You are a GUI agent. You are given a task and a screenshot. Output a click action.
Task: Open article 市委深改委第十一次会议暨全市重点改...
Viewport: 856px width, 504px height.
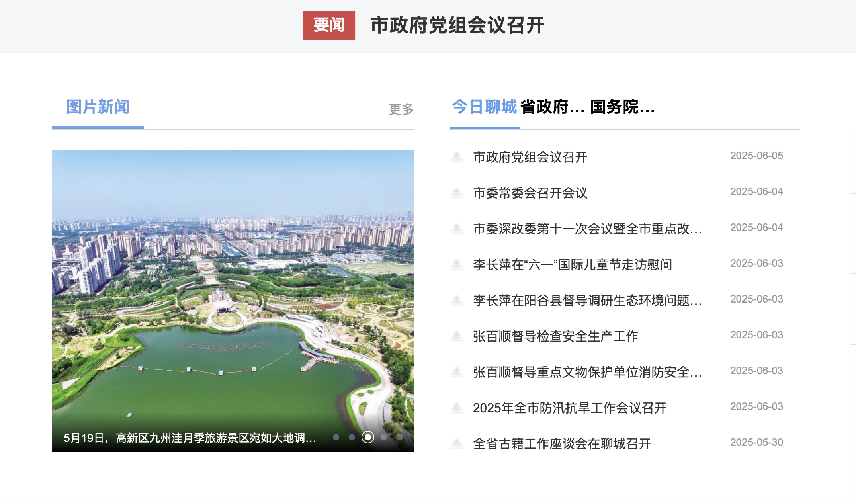point(587,229)
